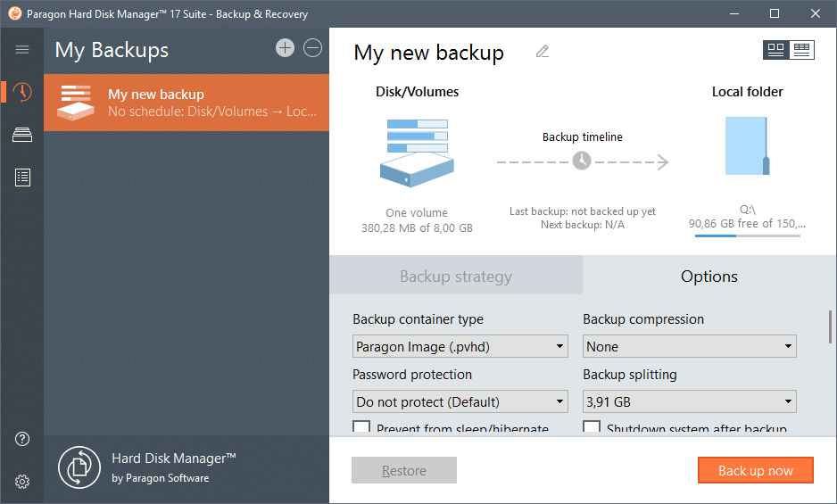Open the hamburger menu in sidebar

[x=22, y=50]
